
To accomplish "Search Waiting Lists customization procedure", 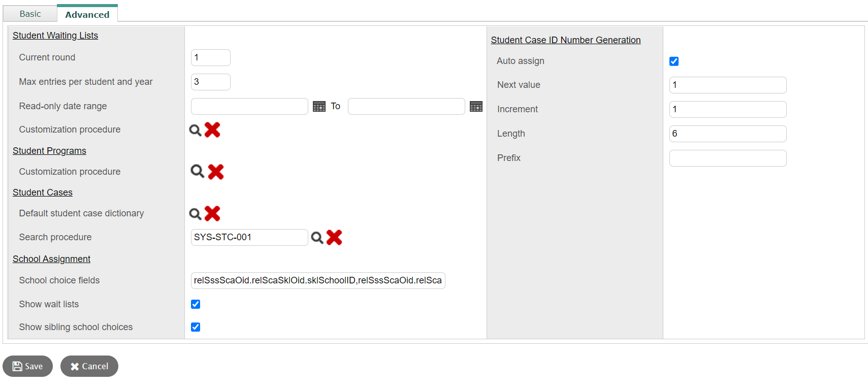I will pyautogui.click(x=196, y=131).
